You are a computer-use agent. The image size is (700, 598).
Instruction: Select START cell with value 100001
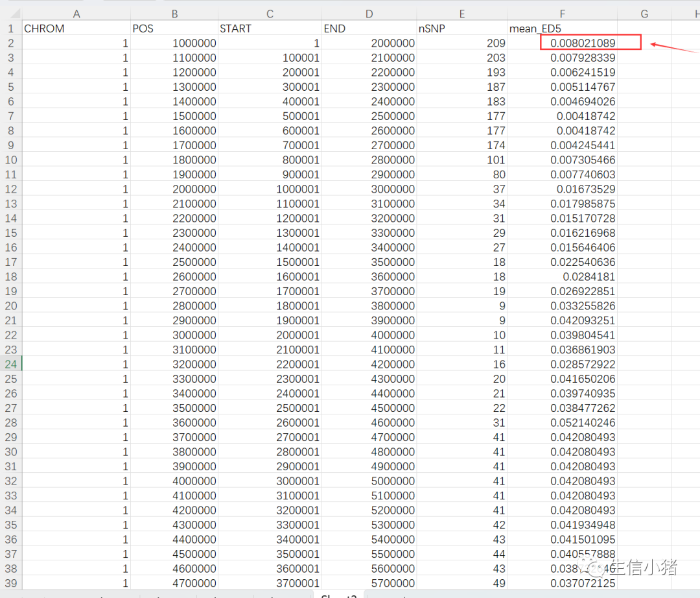coord(270,58)
